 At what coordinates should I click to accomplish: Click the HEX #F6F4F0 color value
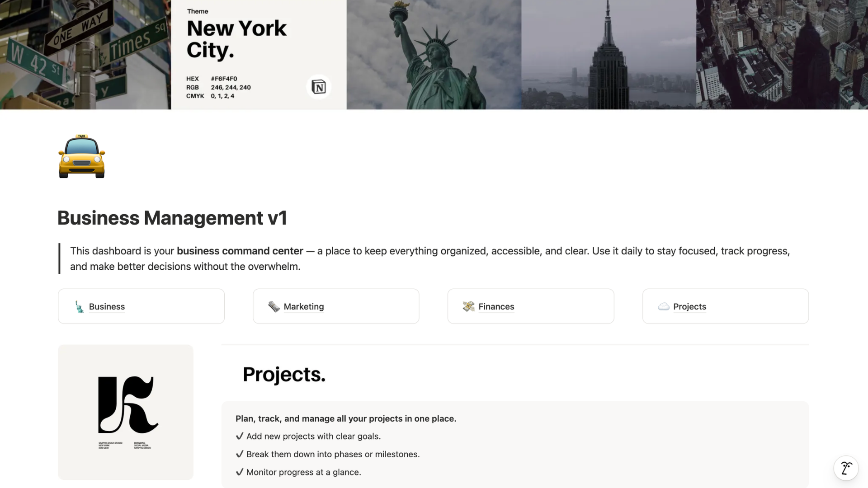(x=224, y=79)
